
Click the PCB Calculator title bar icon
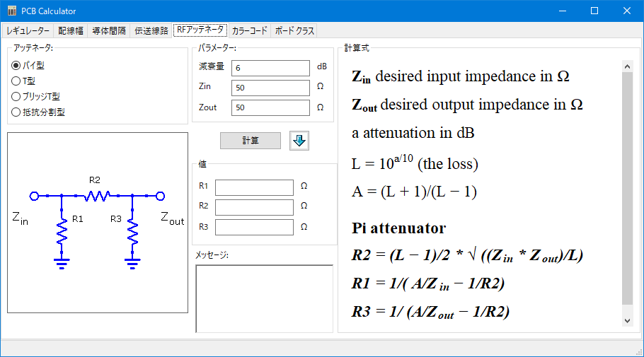tap(11, 11)
